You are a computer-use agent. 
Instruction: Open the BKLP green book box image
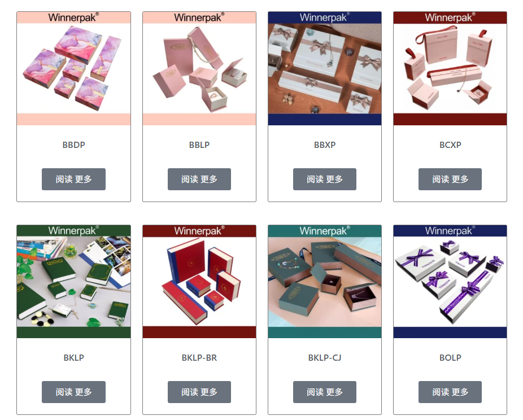[x=74, y=282]
